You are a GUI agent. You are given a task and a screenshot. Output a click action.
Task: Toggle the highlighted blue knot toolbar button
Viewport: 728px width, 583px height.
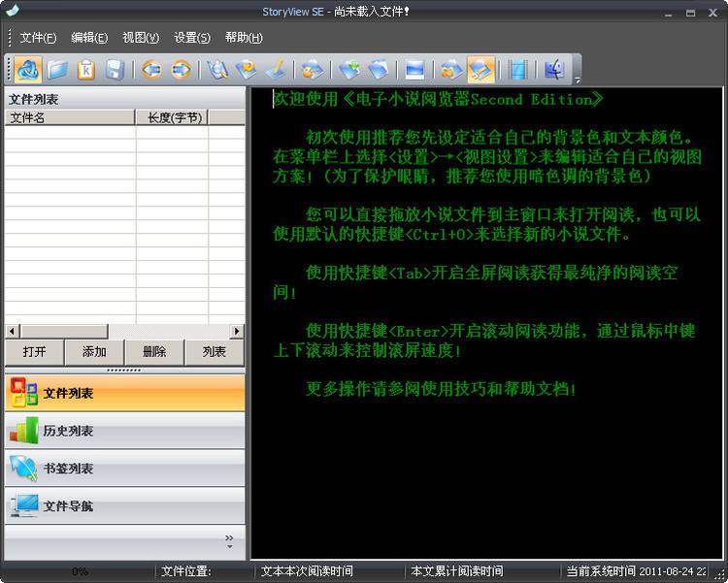tap(28, 70)
